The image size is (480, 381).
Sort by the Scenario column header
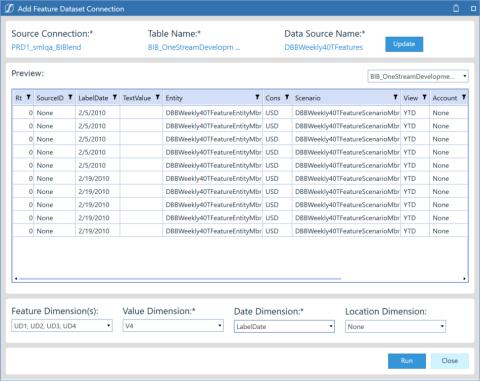308,98
